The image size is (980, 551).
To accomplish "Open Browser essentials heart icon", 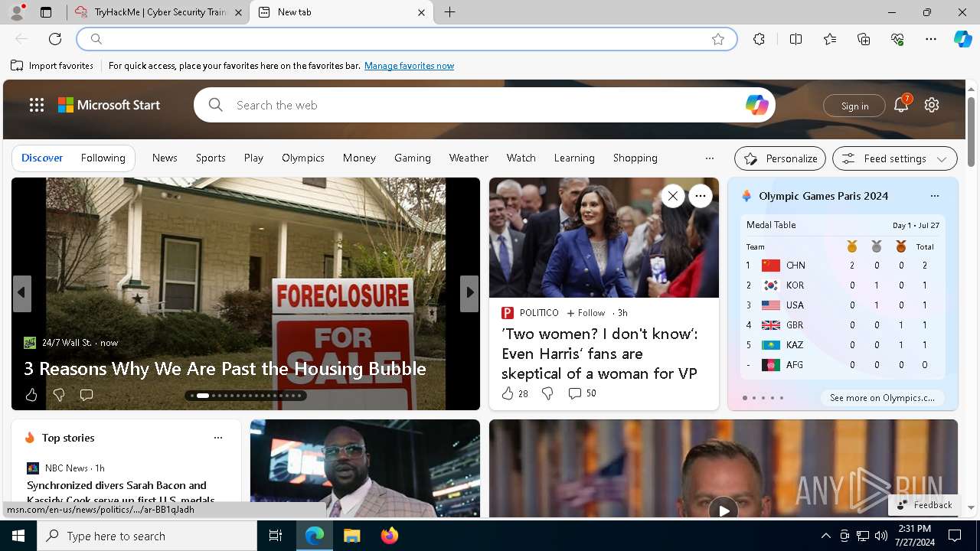I will 897,39.
